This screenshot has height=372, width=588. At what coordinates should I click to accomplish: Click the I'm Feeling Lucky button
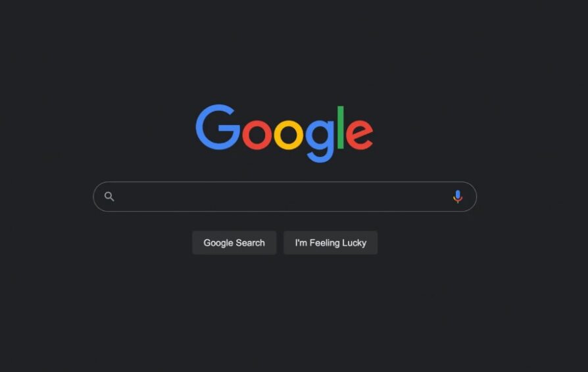click(x=330, y=243)
